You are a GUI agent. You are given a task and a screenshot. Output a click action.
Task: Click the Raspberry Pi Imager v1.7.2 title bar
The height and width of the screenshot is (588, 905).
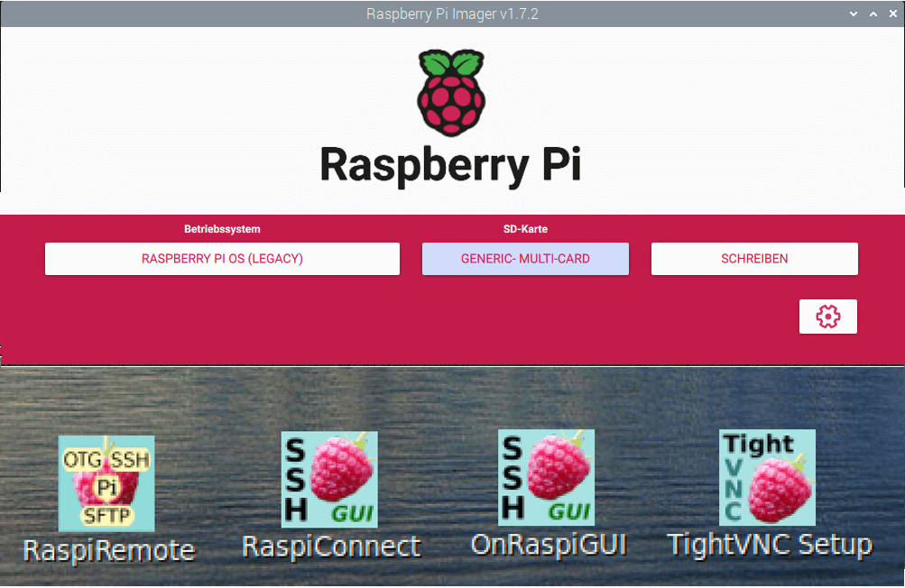click(453, 14)
